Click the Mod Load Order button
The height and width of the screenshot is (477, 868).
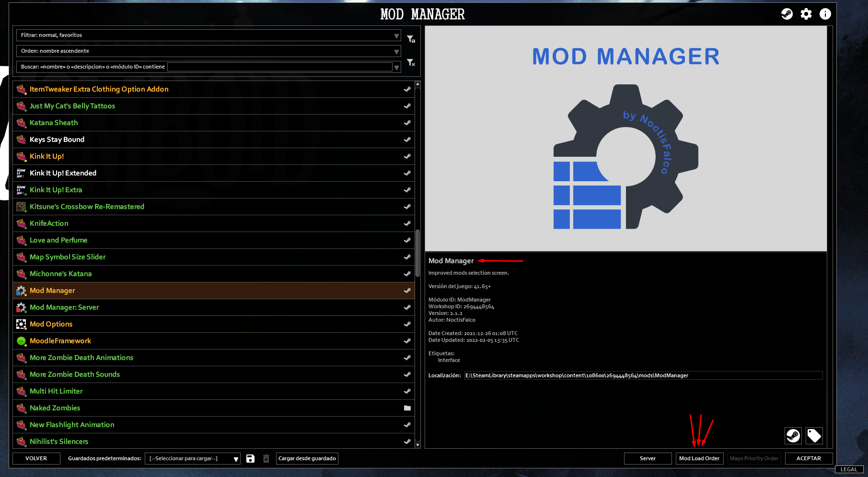[699, 459]
